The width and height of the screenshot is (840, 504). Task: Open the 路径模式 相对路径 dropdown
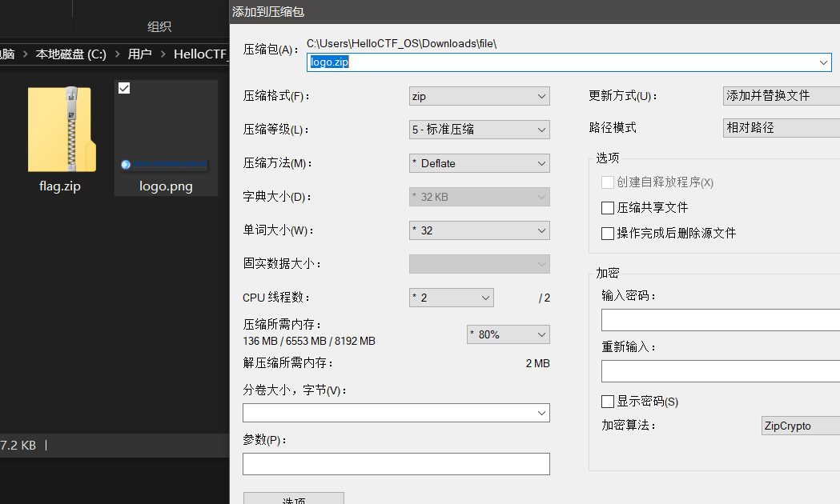pyautogui.click(x=781, y=128)
